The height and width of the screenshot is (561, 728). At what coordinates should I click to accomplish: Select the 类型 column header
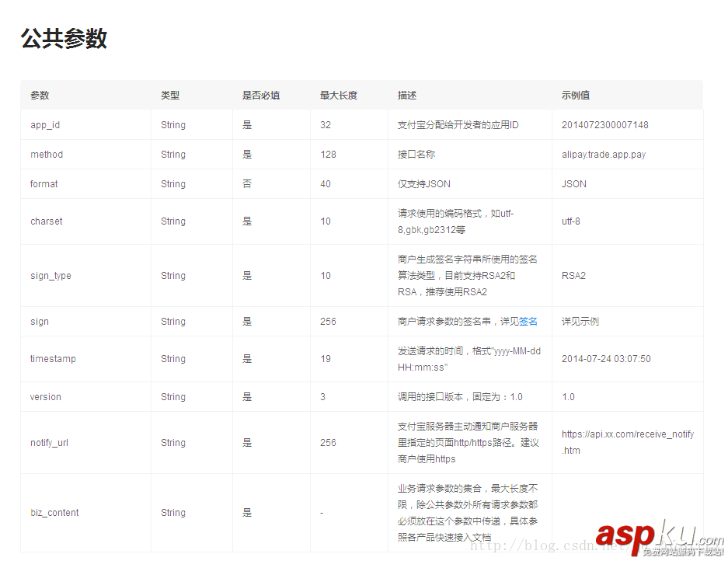[169, 95]
